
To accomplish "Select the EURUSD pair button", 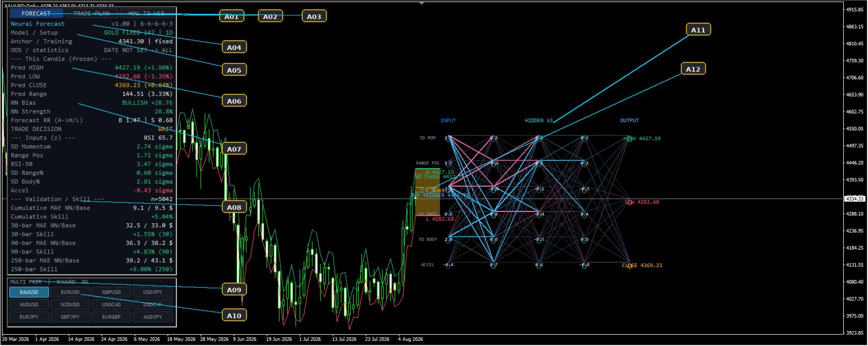I will [x=70, y=292].
